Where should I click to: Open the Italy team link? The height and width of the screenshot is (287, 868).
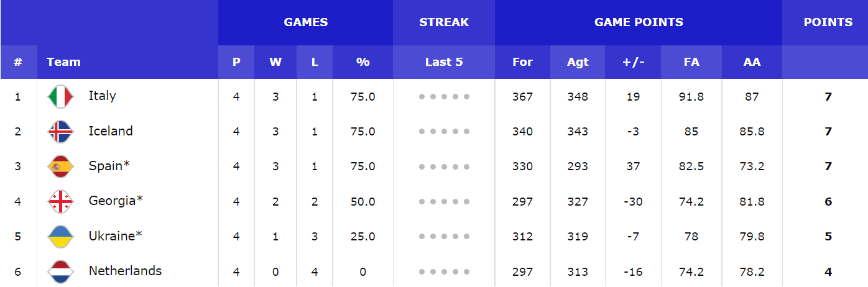102,96
